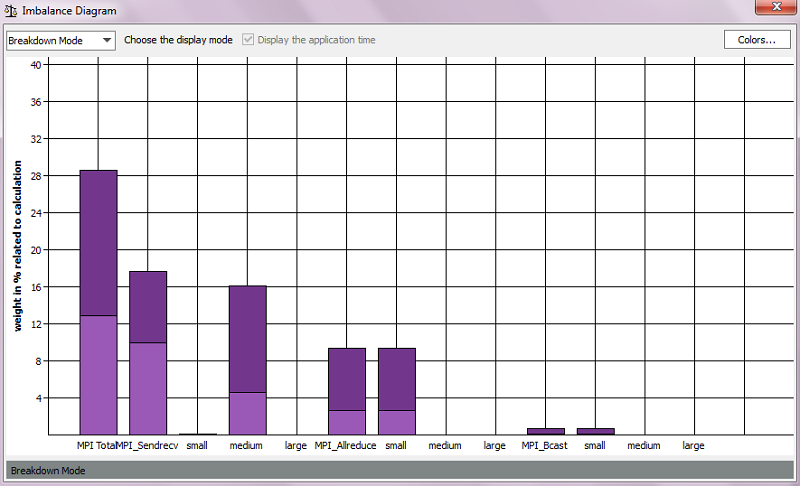Select the MPI_Bcast bar
Viewport: 800px width, 486px height.
[546, 431]
